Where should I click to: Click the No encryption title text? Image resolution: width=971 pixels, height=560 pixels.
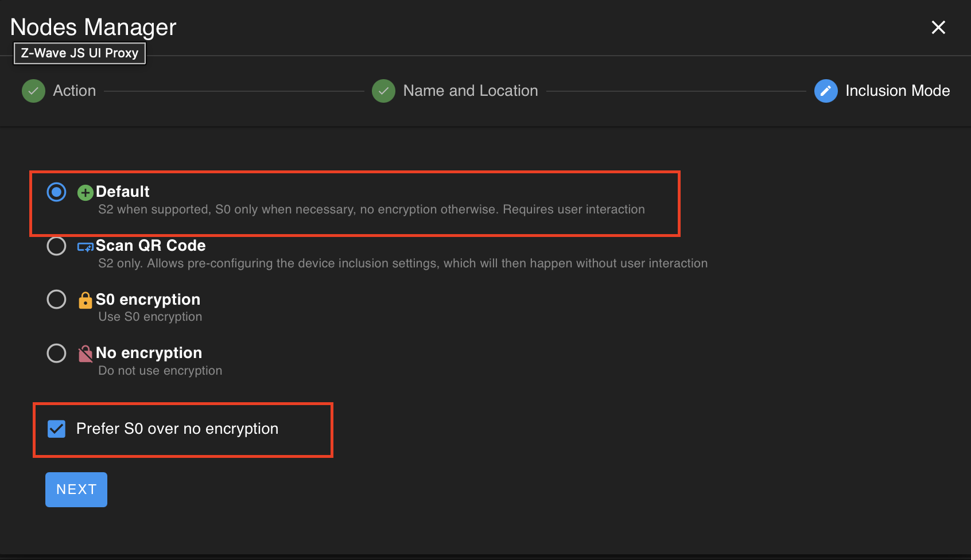click(x=149, y=353)
